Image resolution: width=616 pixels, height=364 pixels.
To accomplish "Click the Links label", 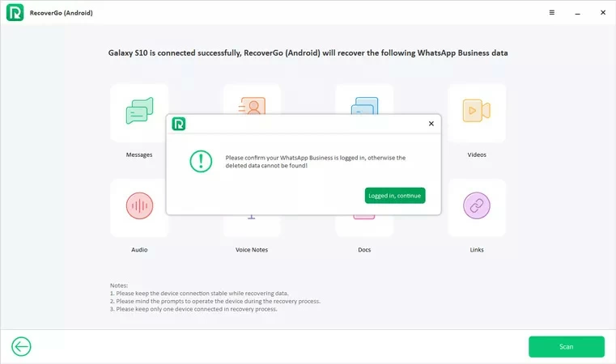I will (x=477, y=250).
